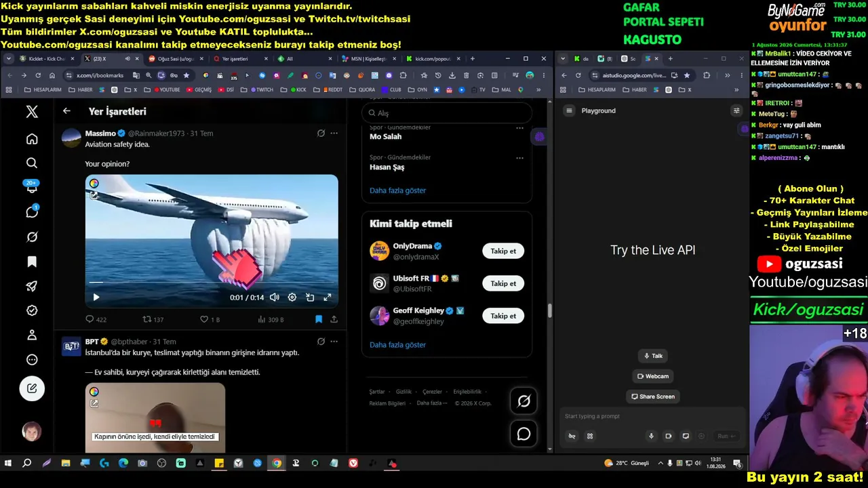
Task: Toggle picture-in-picture for airplane video
Action: point(310,297)
